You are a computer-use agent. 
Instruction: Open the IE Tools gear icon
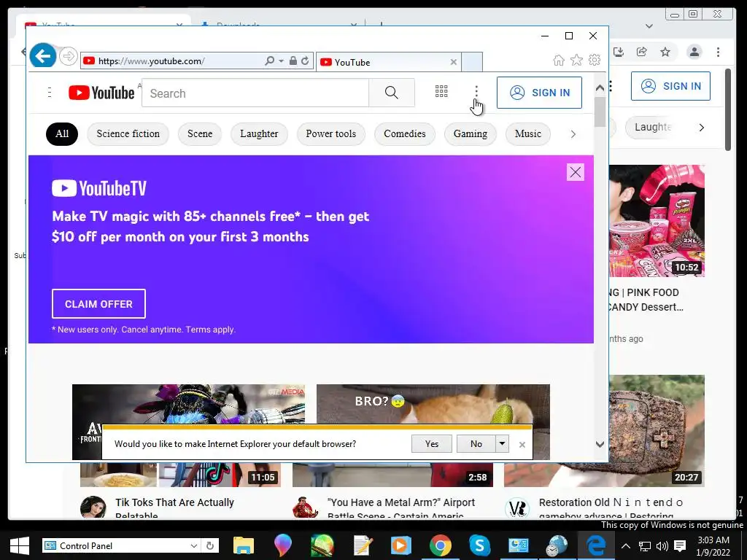tap(595, 60)
